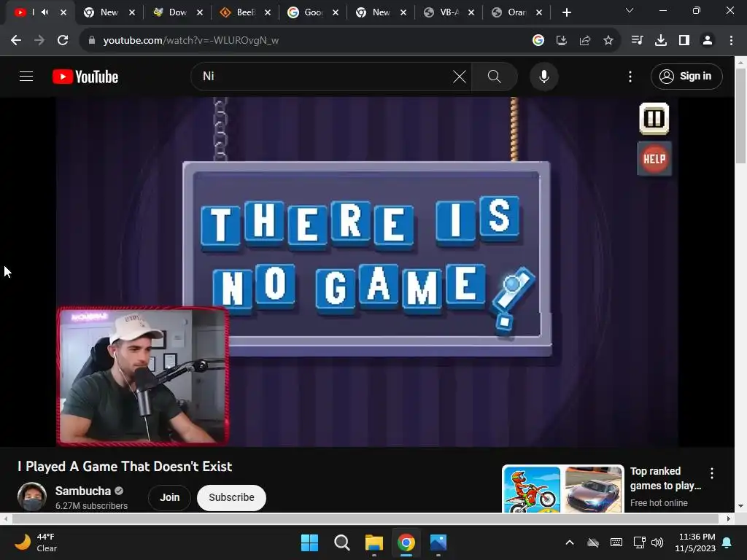Close the YouTube browser tab
This screenshot has width=747, height=560.
point(63,12)
